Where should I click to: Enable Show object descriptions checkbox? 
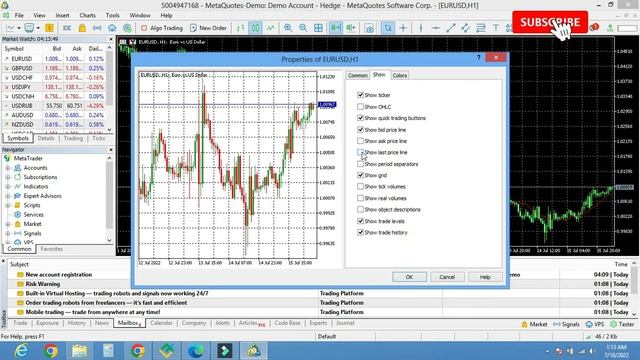(360, 209)
